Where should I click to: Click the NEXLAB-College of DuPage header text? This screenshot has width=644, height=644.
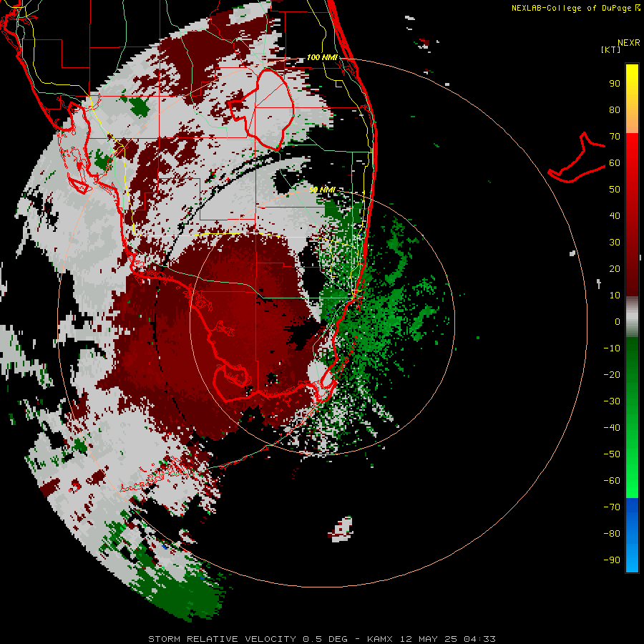click(571, 8)
